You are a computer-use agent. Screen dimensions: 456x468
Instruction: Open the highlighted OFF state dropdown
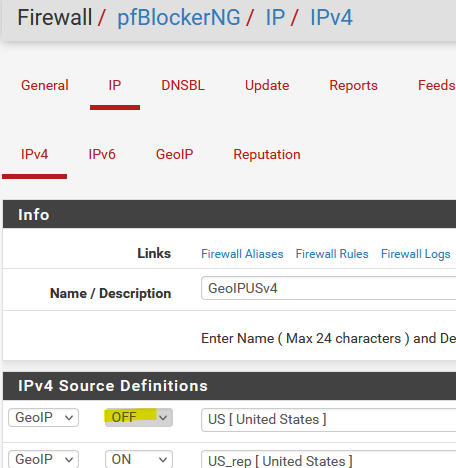139,417
